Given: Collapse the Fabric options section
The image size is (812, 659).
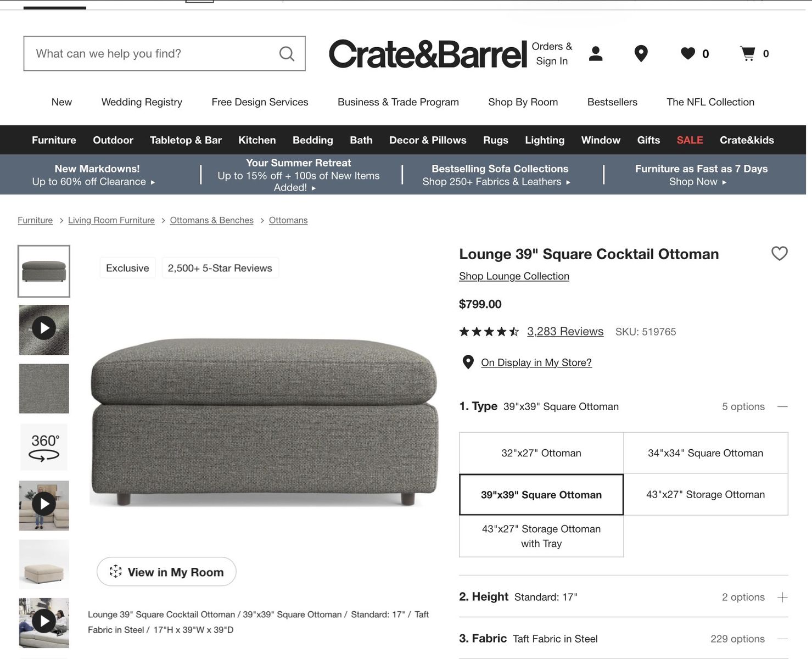Looking at the screenshot, I should coord(783,639).
